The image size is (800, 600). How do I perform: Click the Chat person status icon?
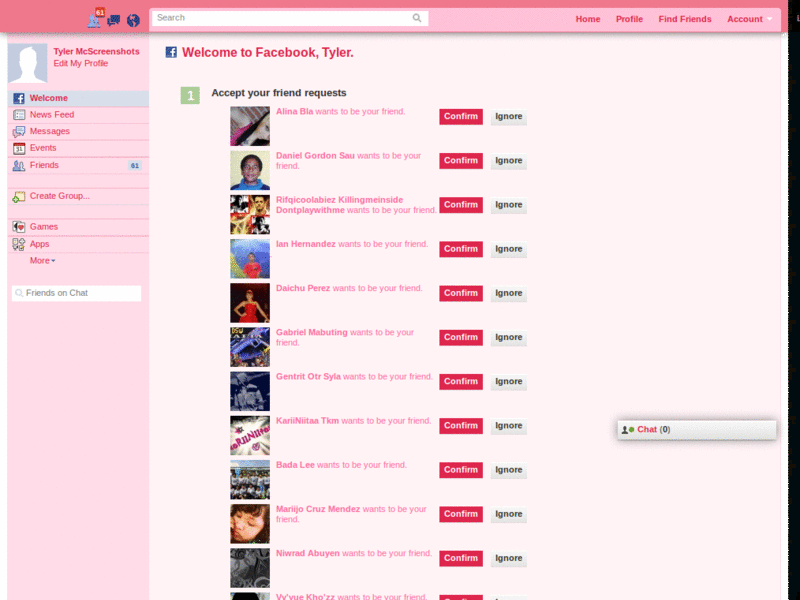628,430
